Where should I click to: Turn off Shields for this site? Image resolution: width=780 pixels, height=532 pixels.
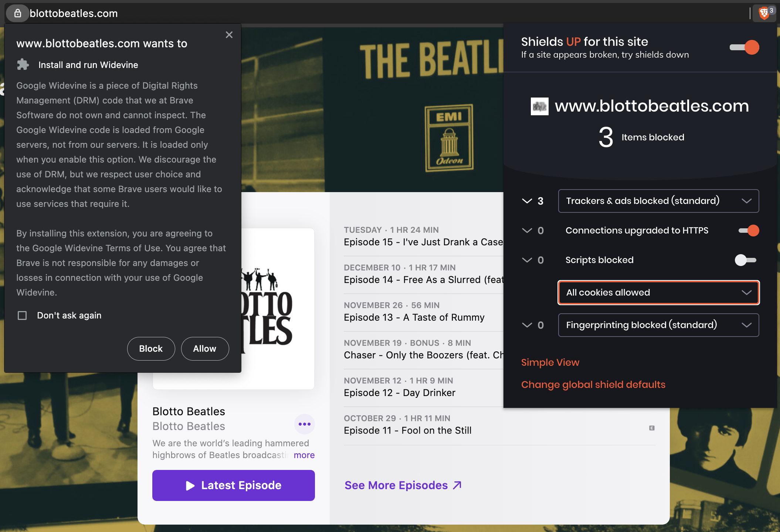745,47
